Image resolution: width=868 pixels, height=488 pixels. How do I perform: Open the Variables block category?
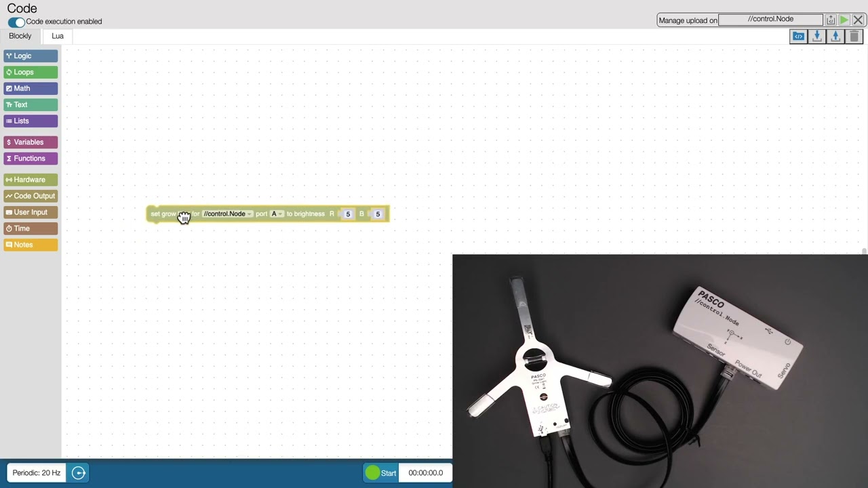(x=31, y=142)
